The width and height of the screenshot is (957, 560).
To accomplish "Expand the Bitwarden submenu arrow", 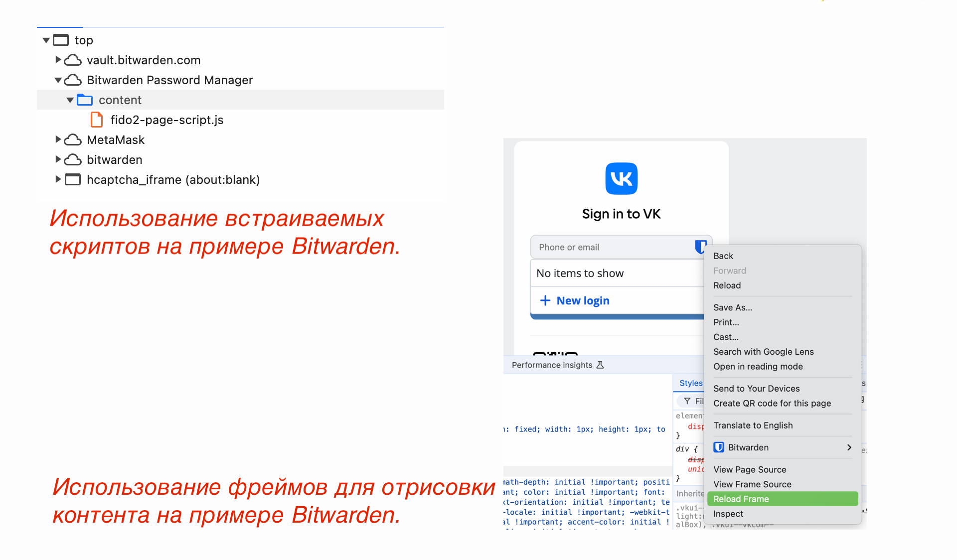I will (x=849, y=447).
